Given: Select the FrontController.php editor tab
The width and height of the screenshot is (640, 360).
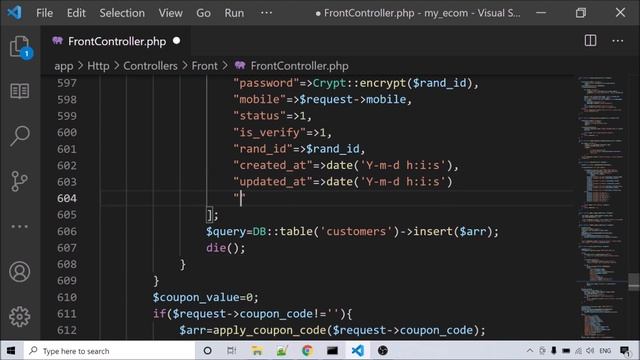Looking at the screenshot, I should [116, 41].
